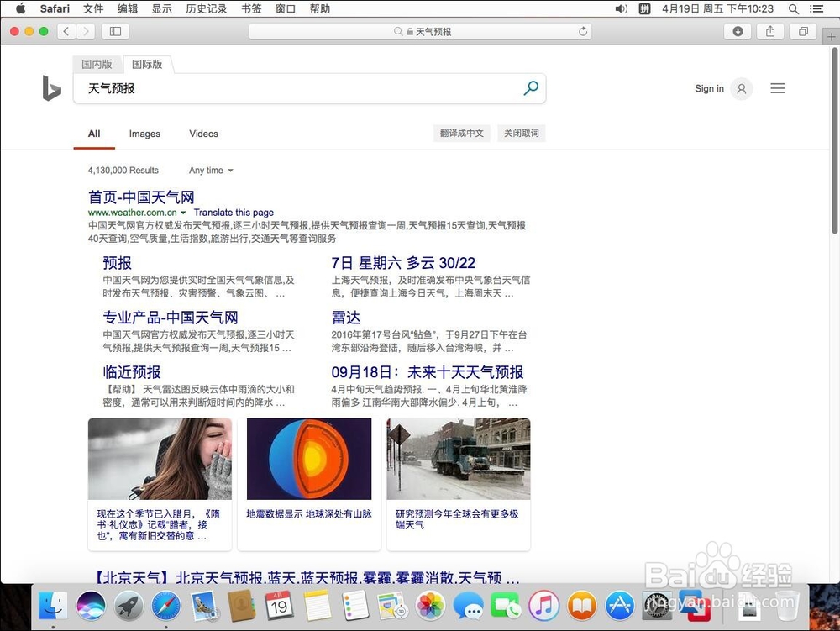
Task: Open Reminders from the Dock
Action: click(355, 606)
